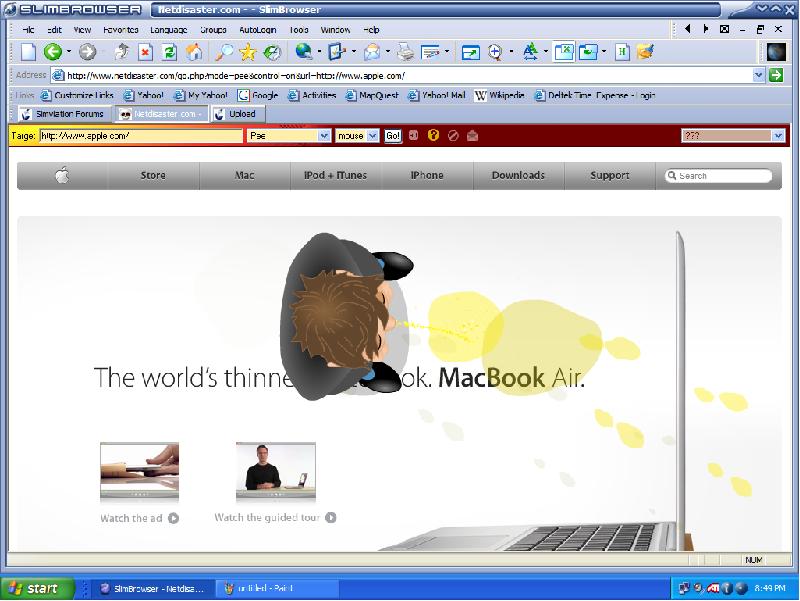
Task: Open the AutoLogin menu
Action: click(257, 30)
